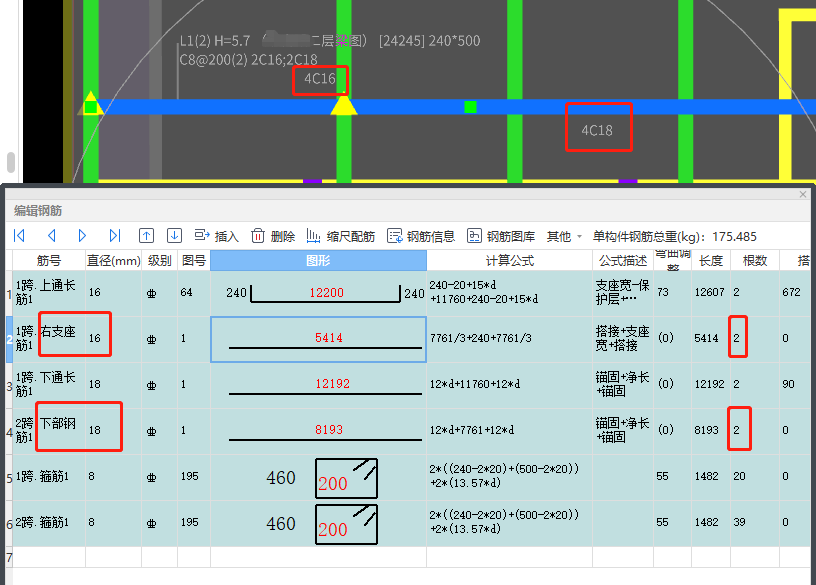Click the 根数 column header
Viewport: 816px width, 585px height.
(755, 260)
